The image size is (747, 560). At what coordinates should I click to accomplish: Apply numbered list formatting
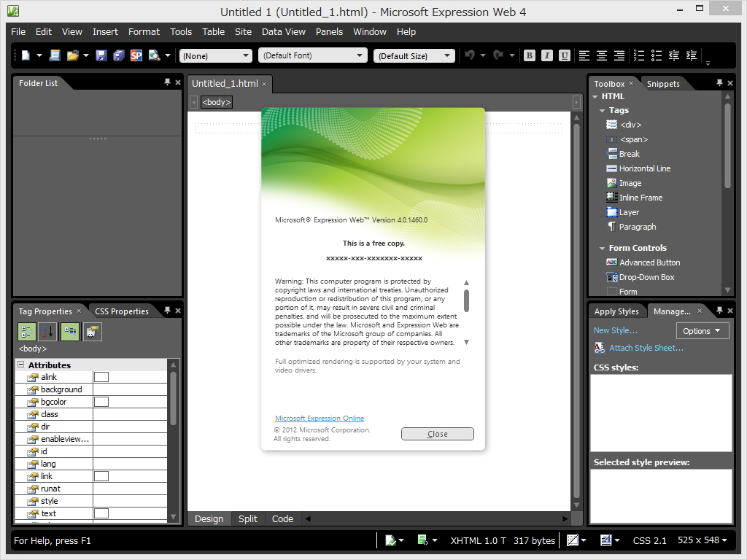coord(639,55)
